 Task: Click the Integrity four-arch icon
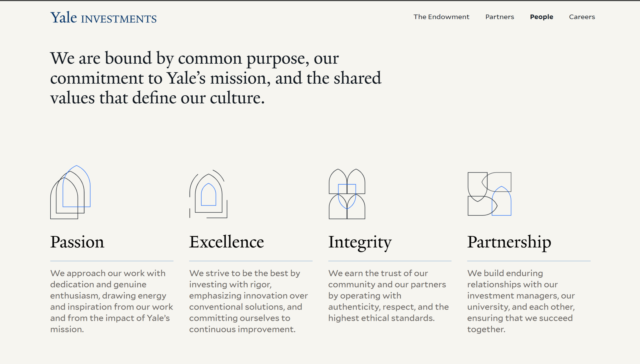pos(347,194)
